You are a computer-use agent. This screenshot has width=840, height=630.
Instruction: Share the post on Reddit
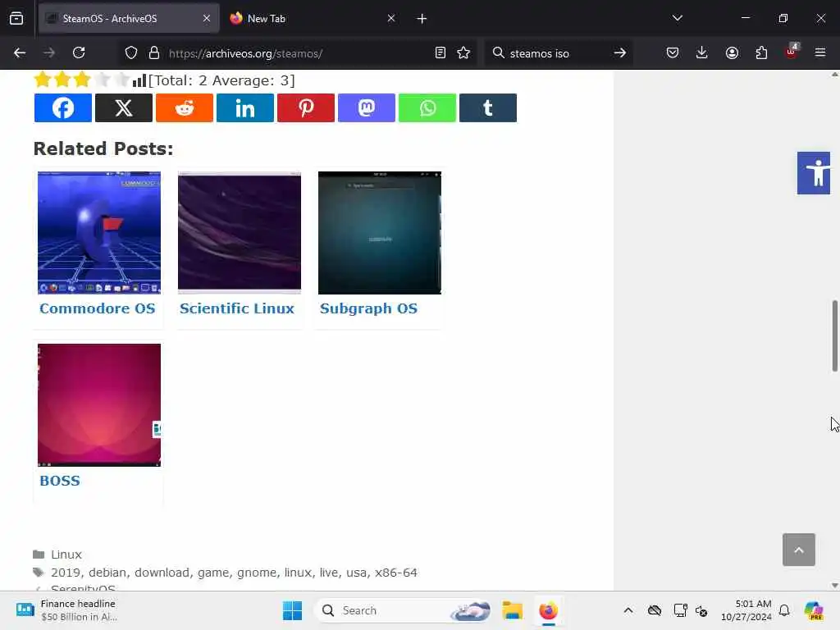(x=185, y=107)
